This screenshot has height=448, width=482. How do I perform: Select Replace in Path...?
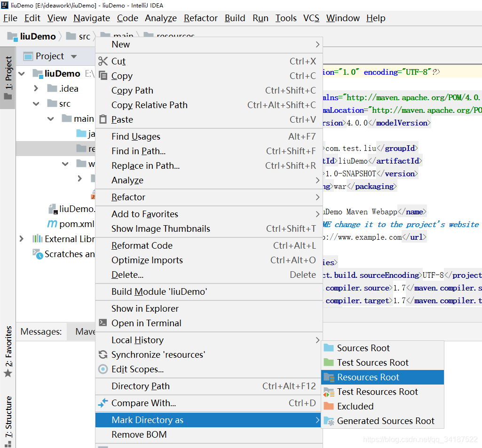pyautogui.click(x=209, y=165)
